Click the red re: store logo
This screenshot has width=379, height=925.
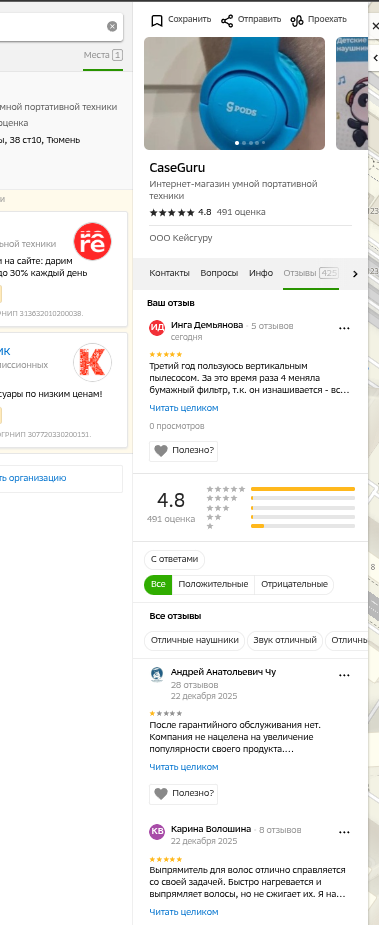[x=93, y=241]
